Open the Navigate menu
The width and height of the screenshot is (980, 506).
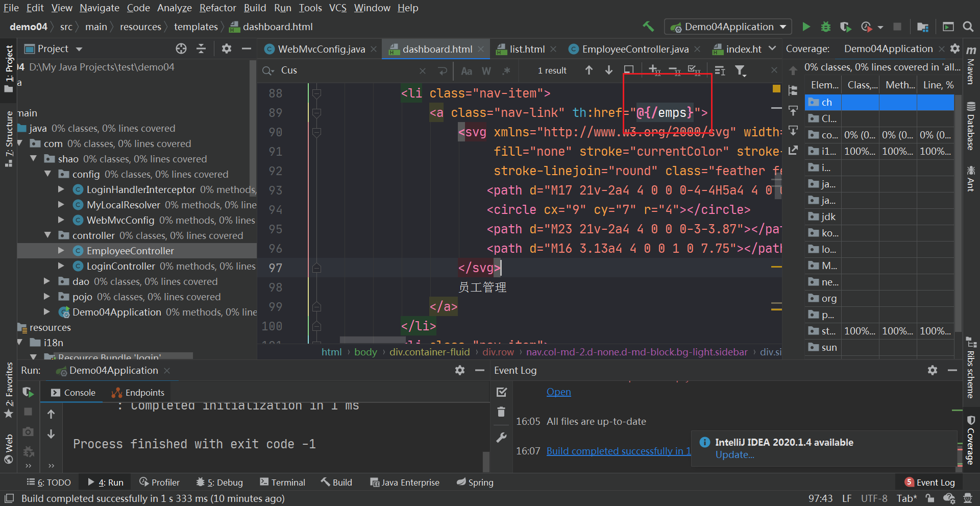click(x=100, y=8)
